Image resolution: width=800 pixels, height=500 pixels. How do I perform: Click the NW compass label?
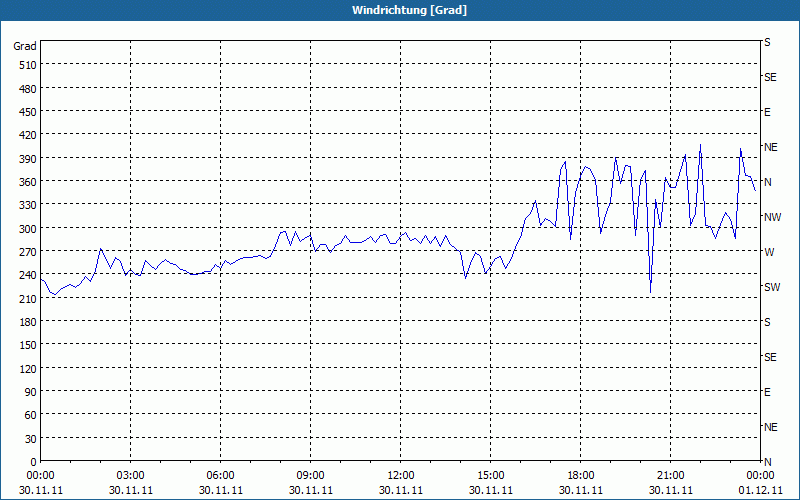pos(772,217)
